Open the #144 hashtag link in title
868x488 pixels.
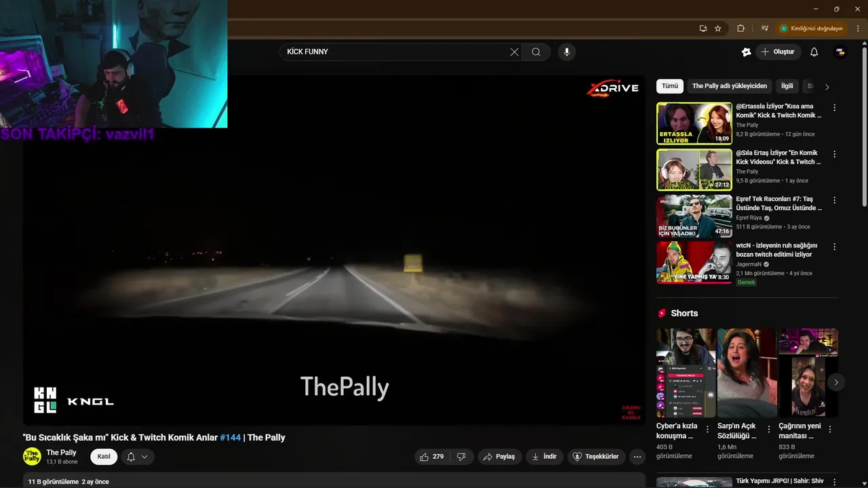[231, 437]
